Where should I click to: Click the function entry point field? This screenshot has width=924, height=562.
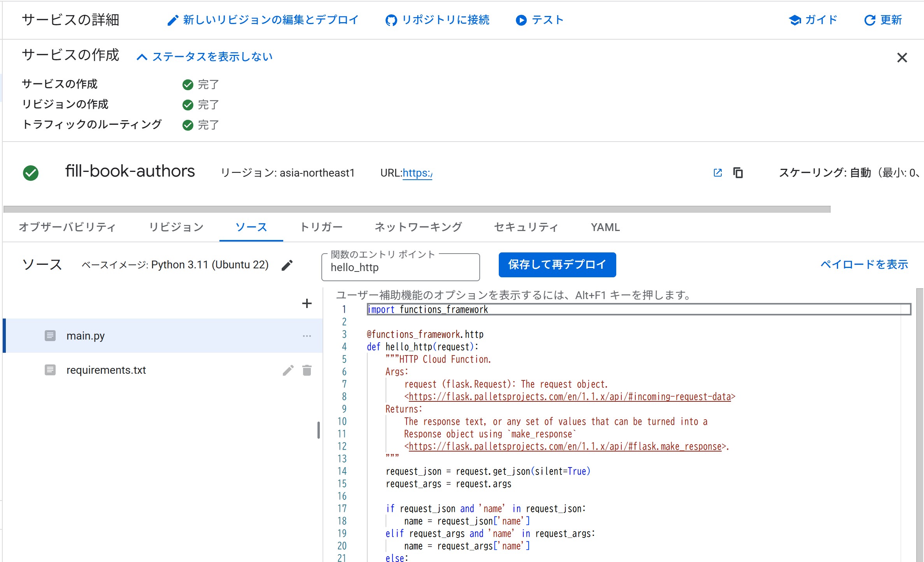coord(400,268)
